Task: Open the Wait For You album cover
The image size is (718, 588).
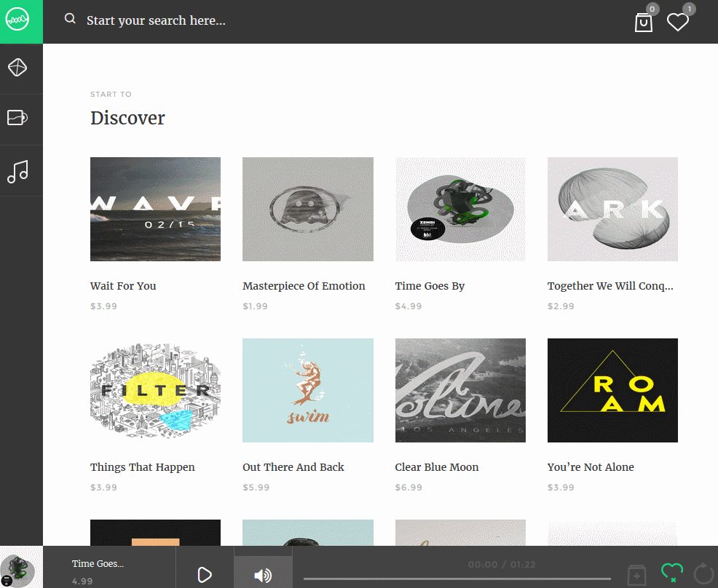Action: click(155, 209)
